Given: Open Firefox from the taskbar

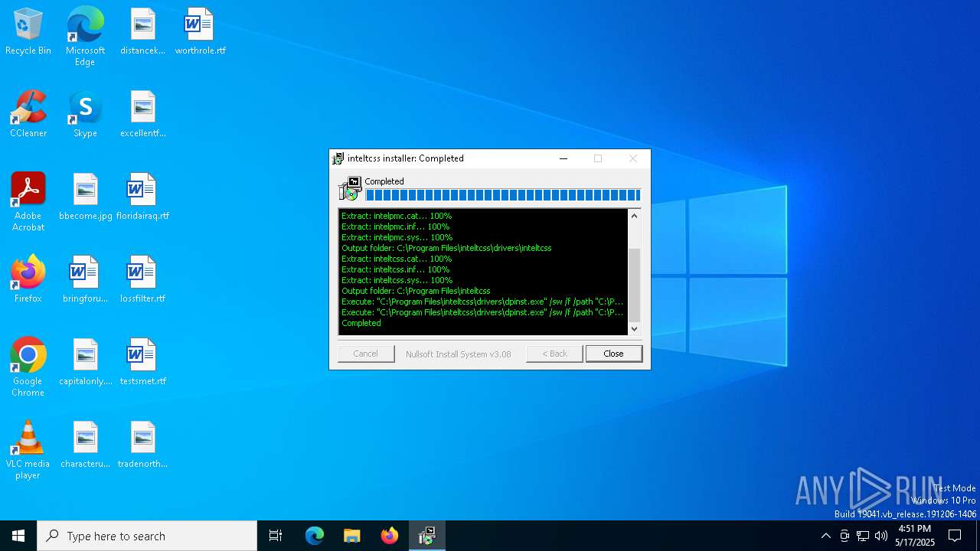Looking at the screenshot, I should (x=390, y=536).
